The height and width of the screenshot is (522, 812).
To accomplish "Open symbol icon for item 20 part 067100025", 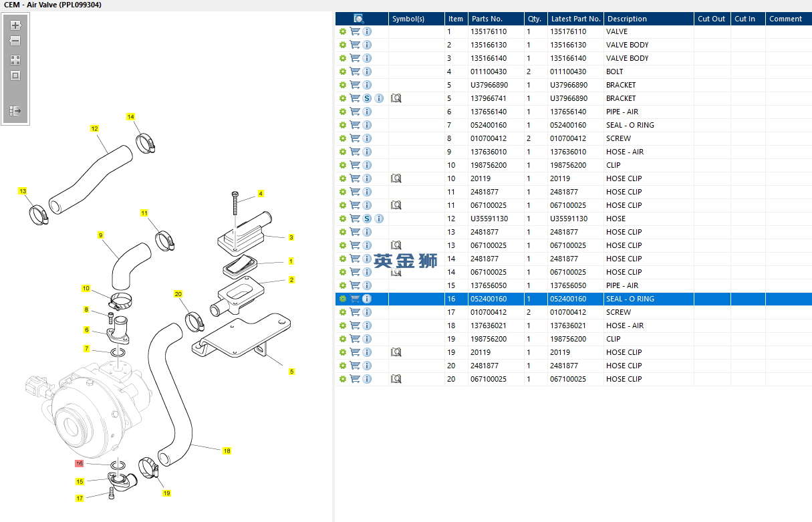I will [x=396, y=379].
